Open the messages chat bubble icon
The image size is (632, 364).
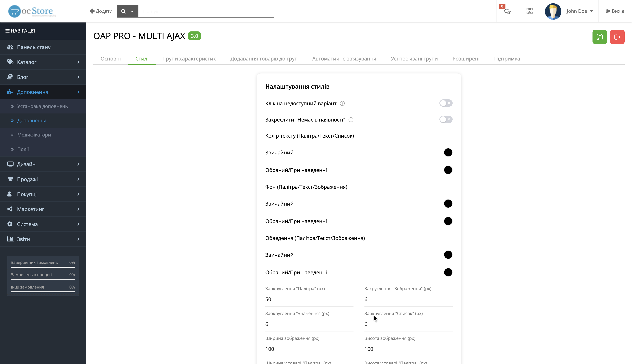[x=507, y=11]
